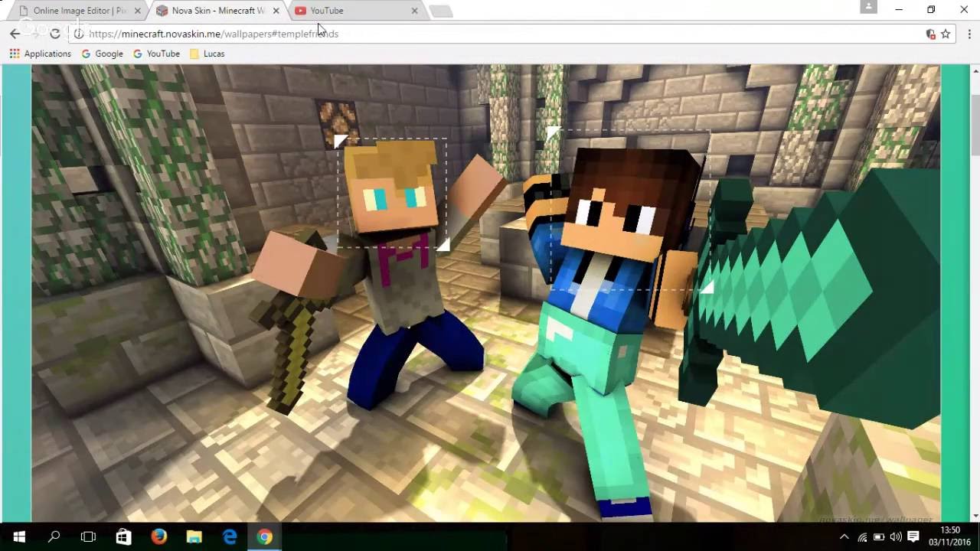This screenshot has width=980, height=551.
Task: Switch to the YouTube tab
Action: [355, 11]
